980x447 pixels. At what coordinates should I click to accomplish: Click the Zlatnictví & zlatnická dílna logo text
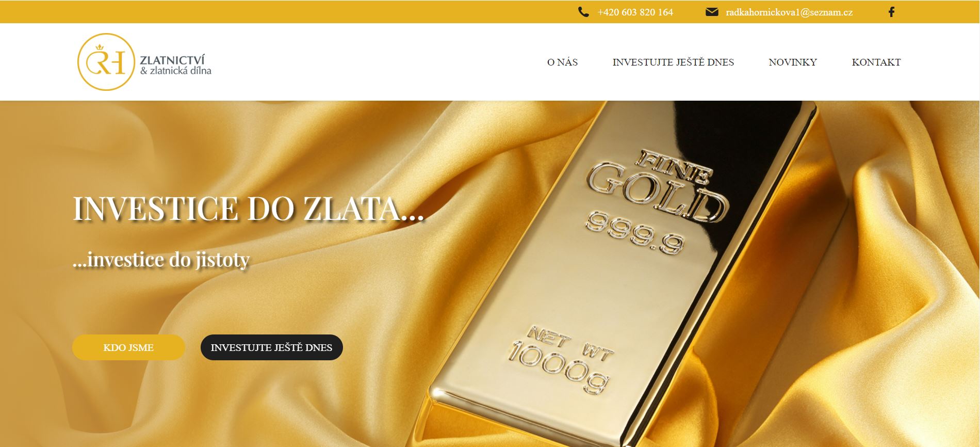point(175,65)
